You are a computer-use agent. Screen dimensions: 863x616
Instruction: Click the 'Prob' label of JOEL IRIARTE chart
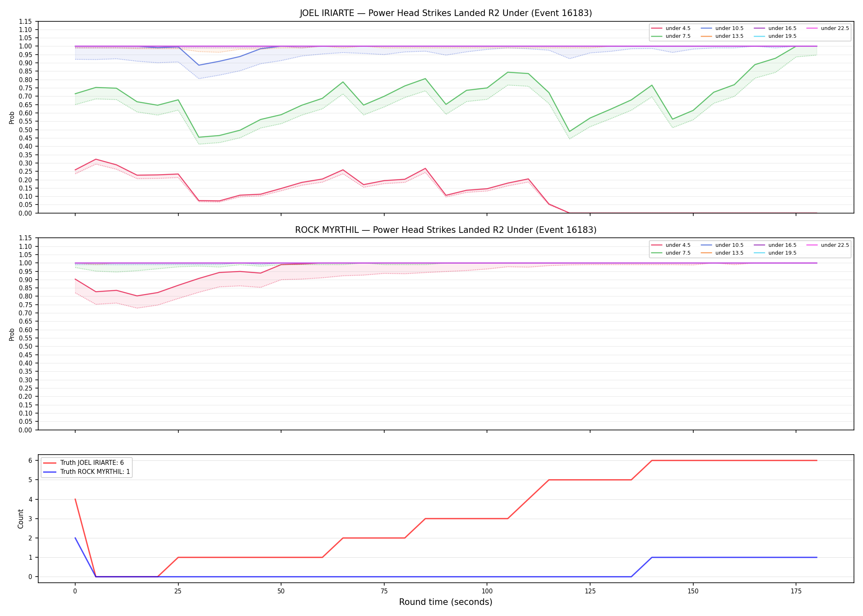pyautogui.click(x=12, y=117)
